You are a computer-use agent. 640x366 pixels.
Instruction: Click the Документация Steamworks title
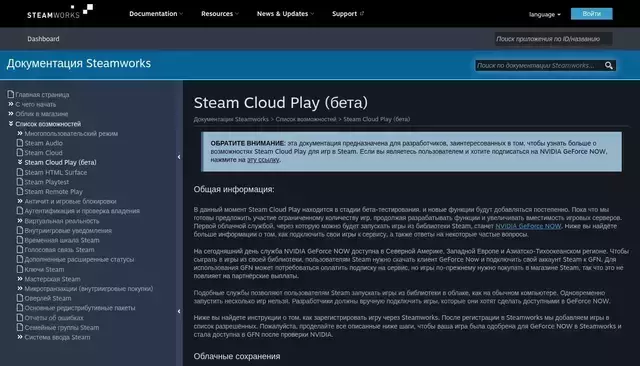click(79, 63)
